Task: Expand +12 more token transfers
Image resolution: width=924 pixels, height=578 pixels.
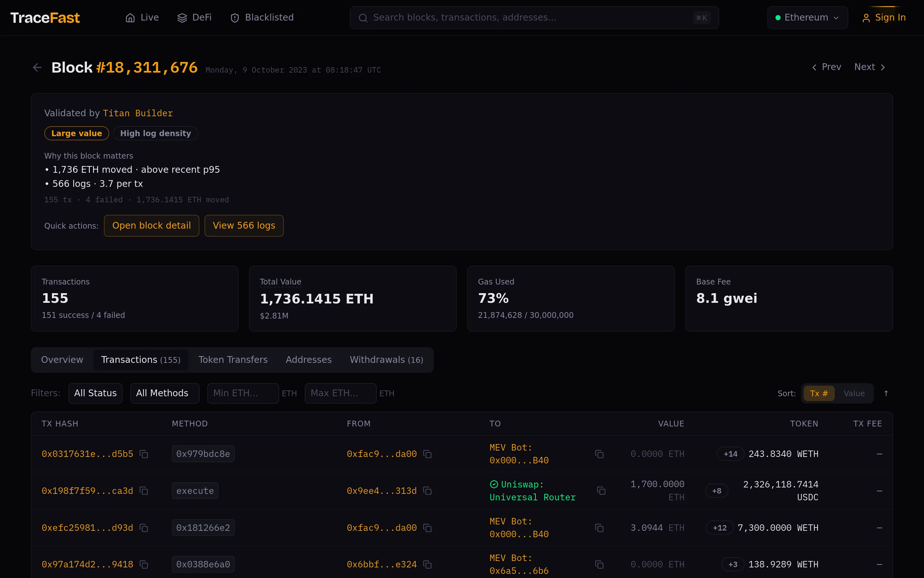Action: click(x=720, y=528)
